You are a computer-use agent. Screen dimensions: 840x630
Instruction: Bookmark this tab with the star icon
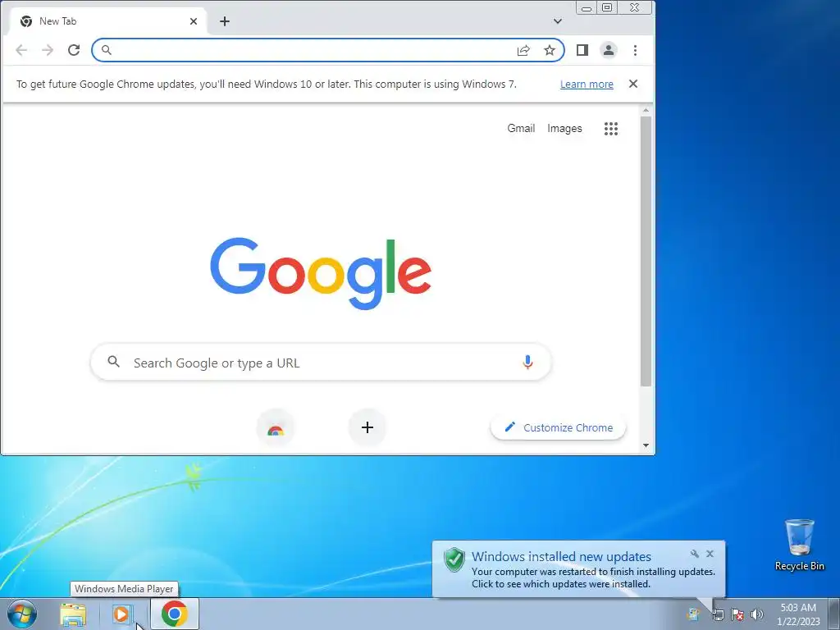(550, 50)
